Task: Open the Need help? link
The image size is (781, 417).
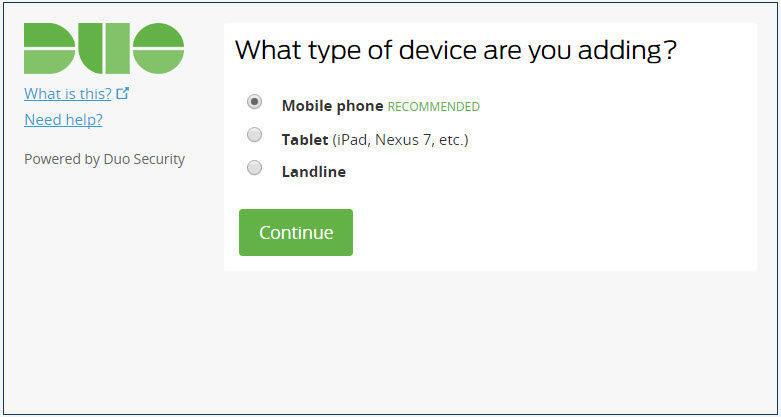Action: pos(63,120)
